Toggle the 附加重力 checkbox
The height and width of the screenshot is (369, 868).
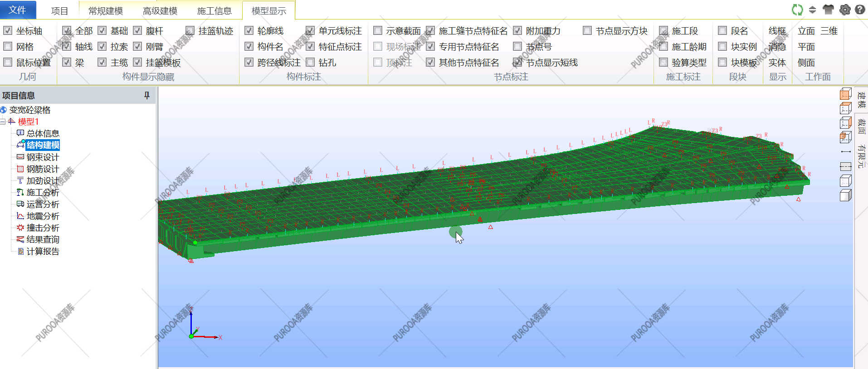(517, 30)
